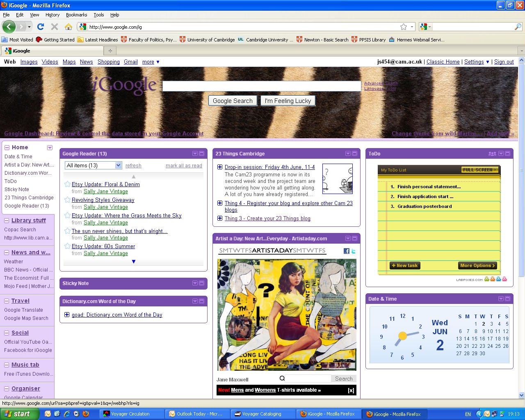
Task: Click the Artist a Day search magnifier icon
Action: pos(282,378)
